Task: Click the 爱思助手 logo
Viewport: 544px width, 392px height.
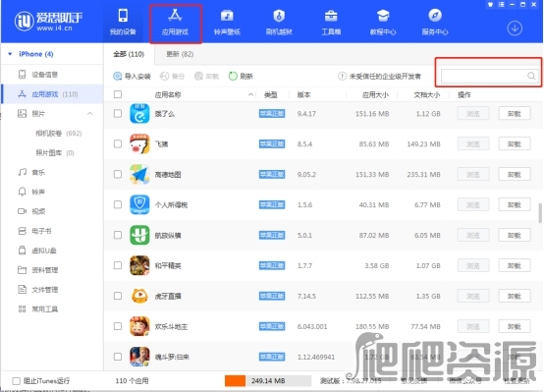Action: pos(48,21)
